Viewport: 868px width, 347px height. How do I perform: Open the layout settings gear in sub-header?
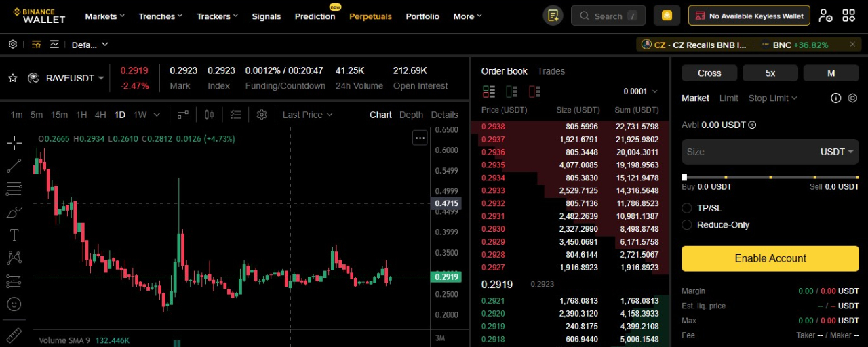12,45
